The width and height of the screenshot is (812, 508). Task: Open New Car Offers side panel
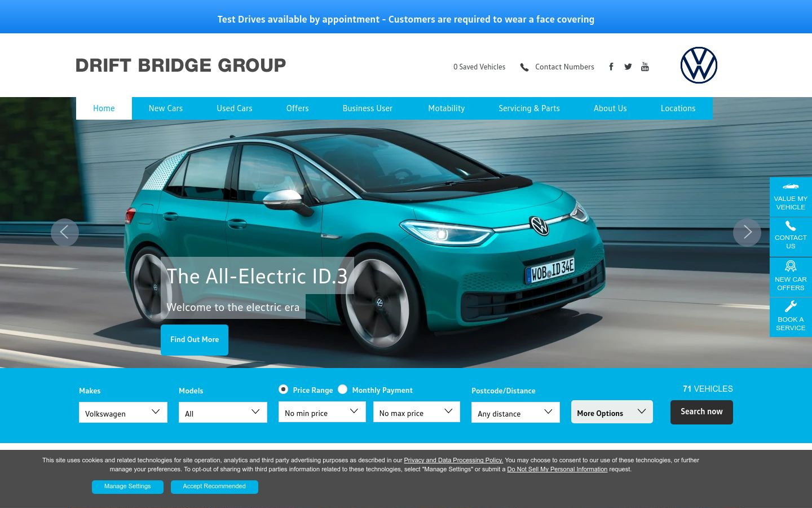791,277
